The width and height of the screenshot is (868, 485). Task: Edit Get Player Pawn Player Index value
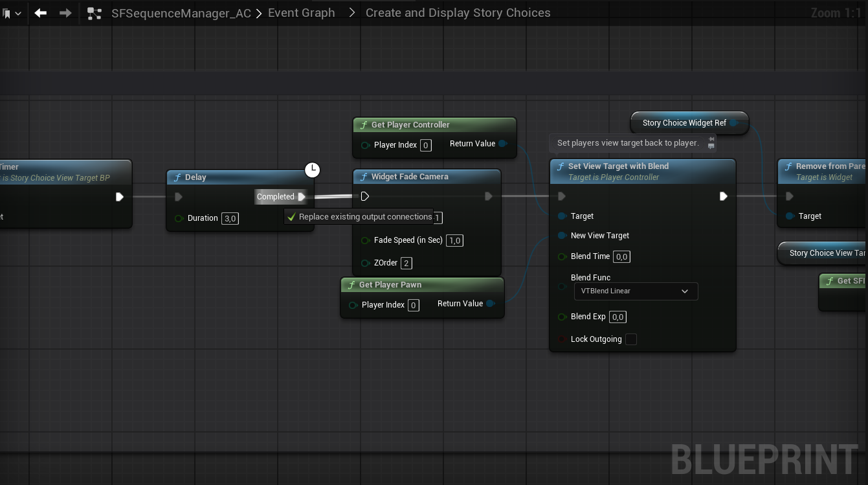coord(414,305)
